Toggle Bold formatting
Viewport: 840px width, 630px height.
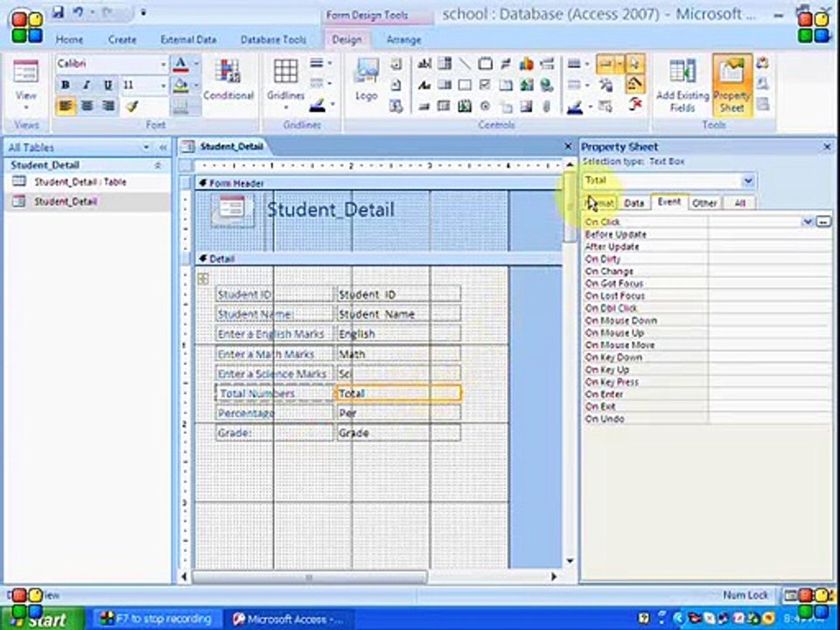click(65, 85)
